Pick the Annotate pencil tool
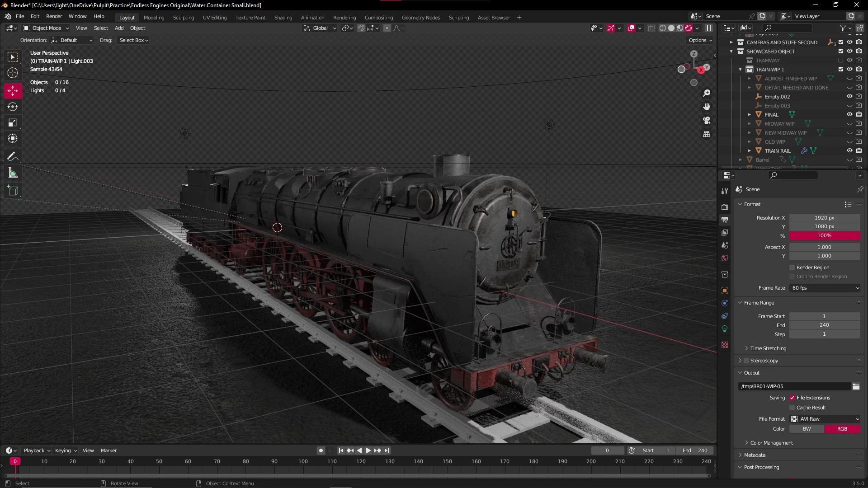 pos(13,157)
